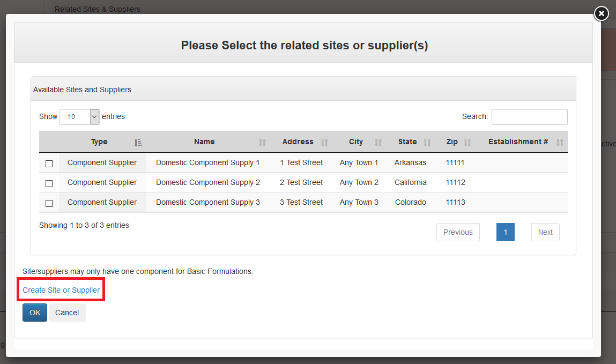
Task: Go to page 1 of results
Action: (x=506, y=232)
